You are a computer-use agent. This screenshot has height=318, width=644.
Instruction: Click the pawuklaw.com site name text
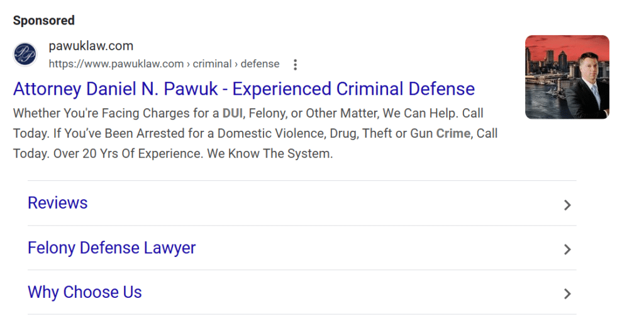(91, 47)
